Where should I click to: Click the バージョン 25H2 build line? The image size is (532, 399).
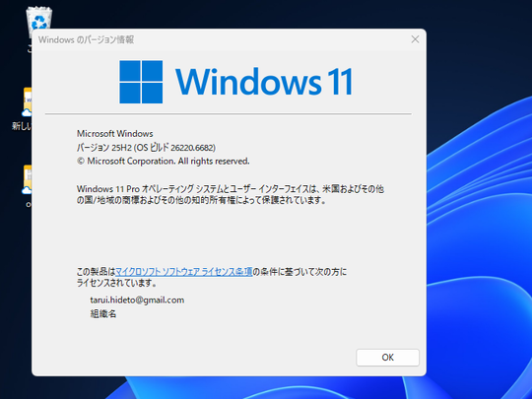click(x=146, y=148)
